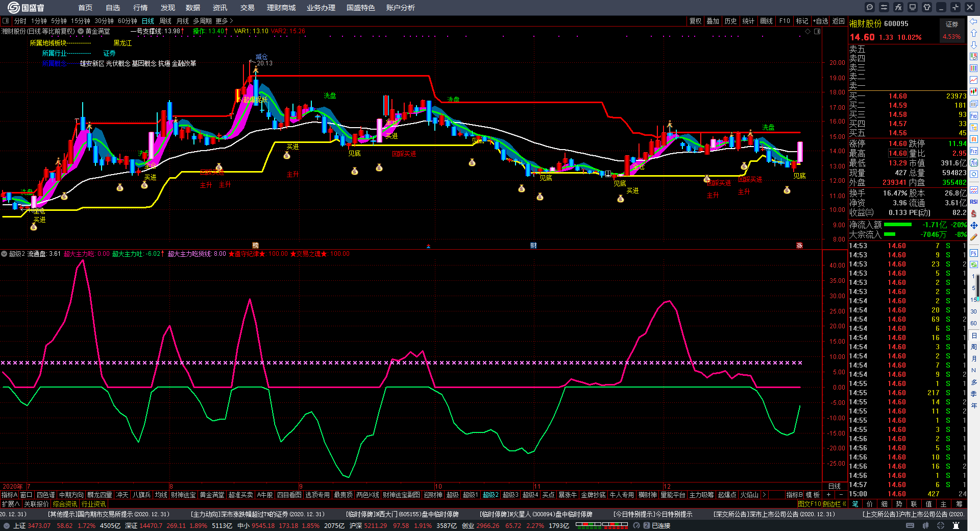Open the settings sliders icon in title bar

click(x=884, y=7)
